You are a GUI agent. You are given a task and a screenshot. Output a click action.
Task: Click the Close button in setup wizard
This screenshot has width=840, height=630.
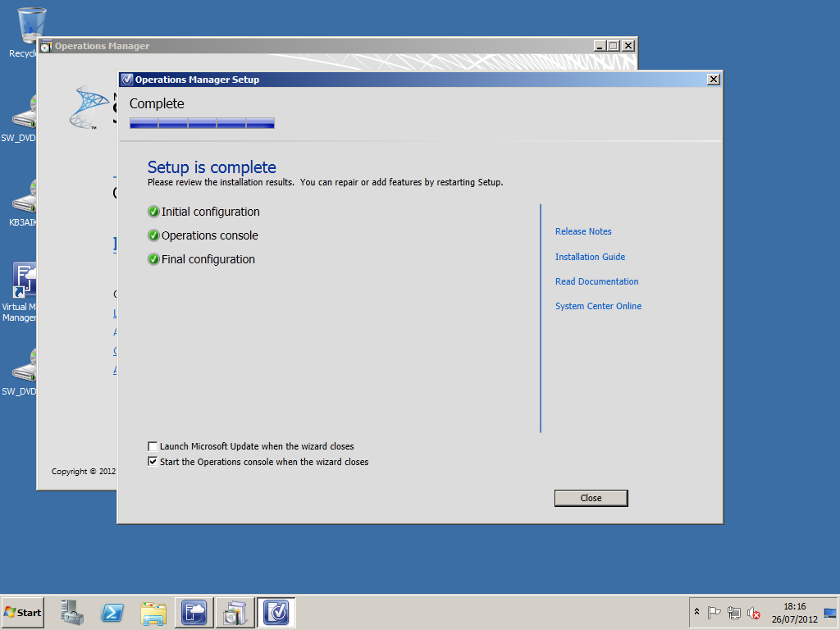point(591,498)
